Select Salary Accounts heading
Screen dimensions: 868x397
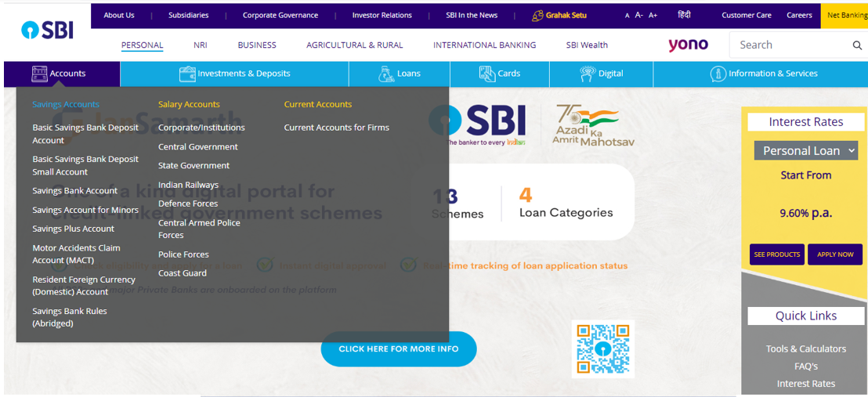189,104
